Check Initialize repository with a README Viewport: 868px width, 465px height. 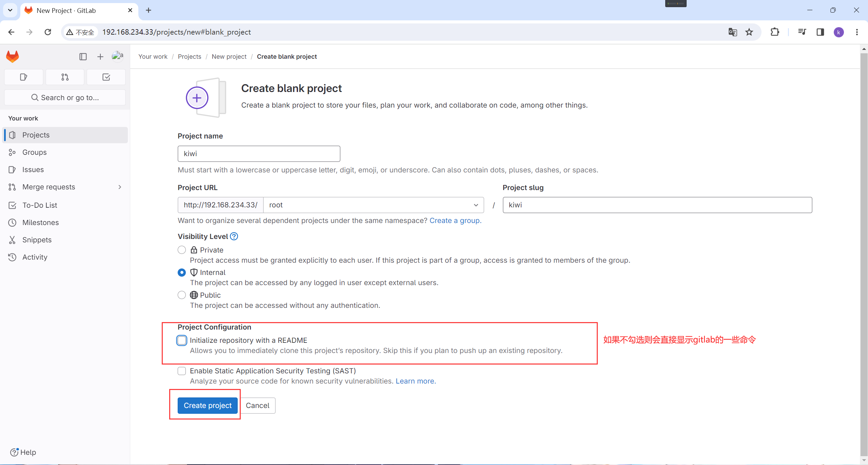[x=182, y=340]
